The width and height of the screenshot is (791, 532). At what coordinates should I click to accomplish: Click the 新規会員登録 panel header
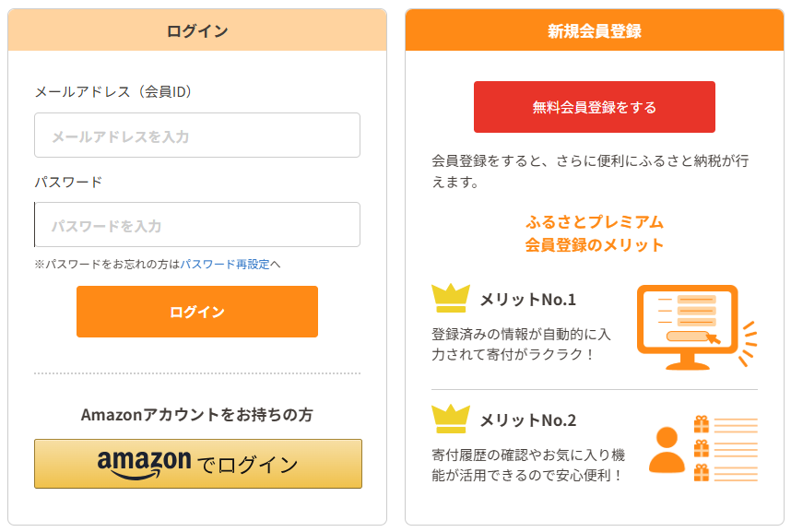[x=595, y=30]
